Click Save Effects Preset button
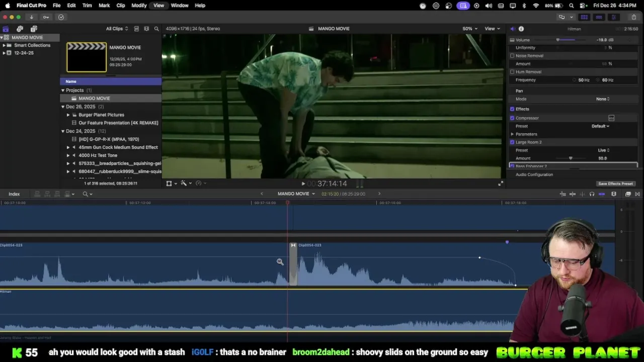The height and width of the screenshot is (362, 644). [x=615, y=184]
